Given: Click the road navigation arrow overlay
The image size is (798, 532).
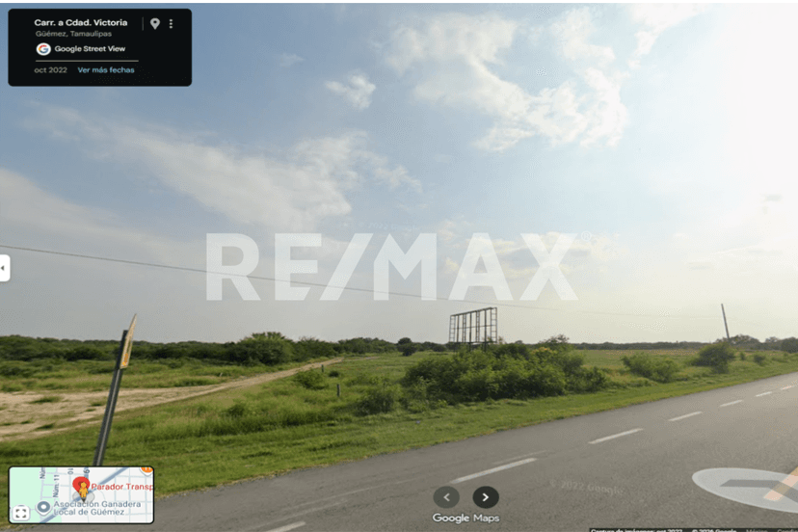Looking at the screenshot, I should coord(746,490).
